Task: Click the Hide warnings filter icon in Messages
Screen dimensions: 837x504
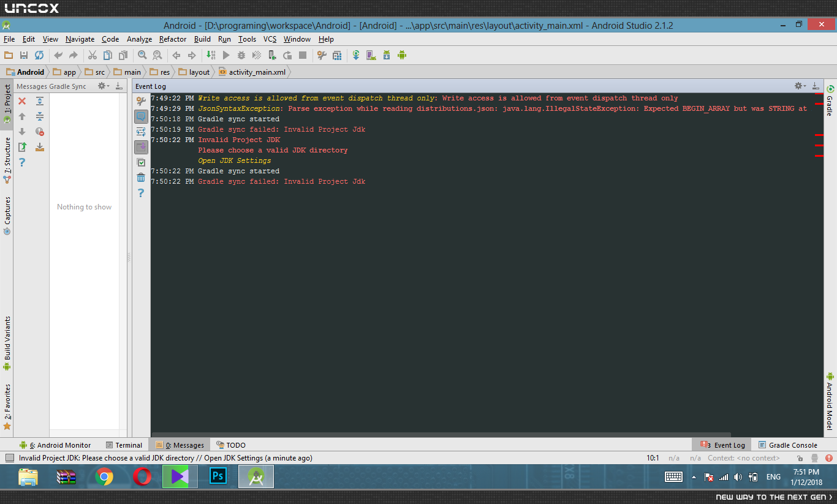Action: [x=40, y=132]
